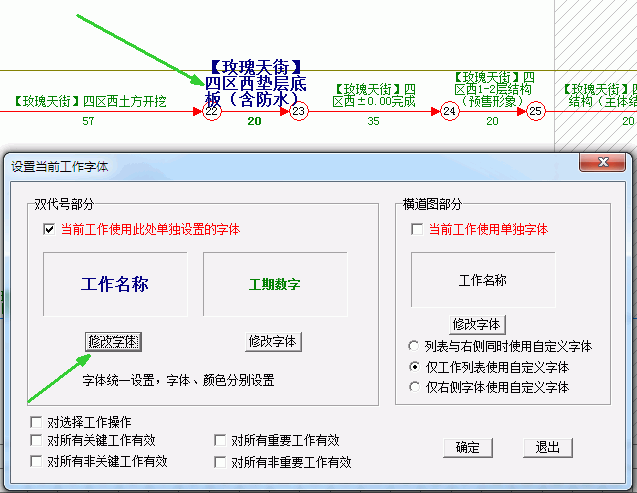Click 修改字体 below the green 工期数字 preview

pos(273,341)
